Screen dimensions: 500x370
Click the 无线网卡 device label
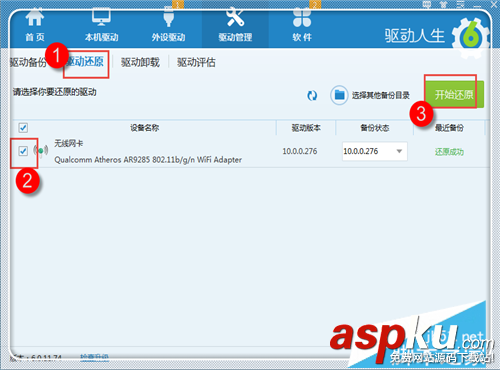(x=69, y=144)
